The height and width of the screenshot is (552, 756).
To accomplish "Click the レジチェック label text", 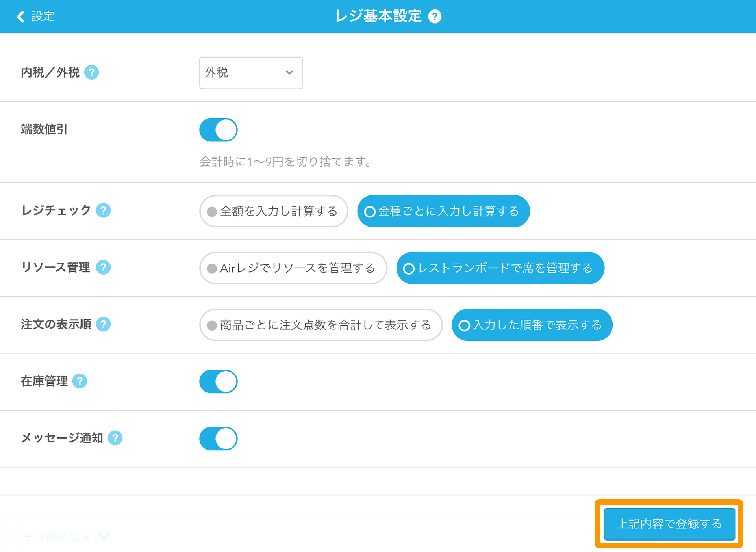I will click(56, 210).
